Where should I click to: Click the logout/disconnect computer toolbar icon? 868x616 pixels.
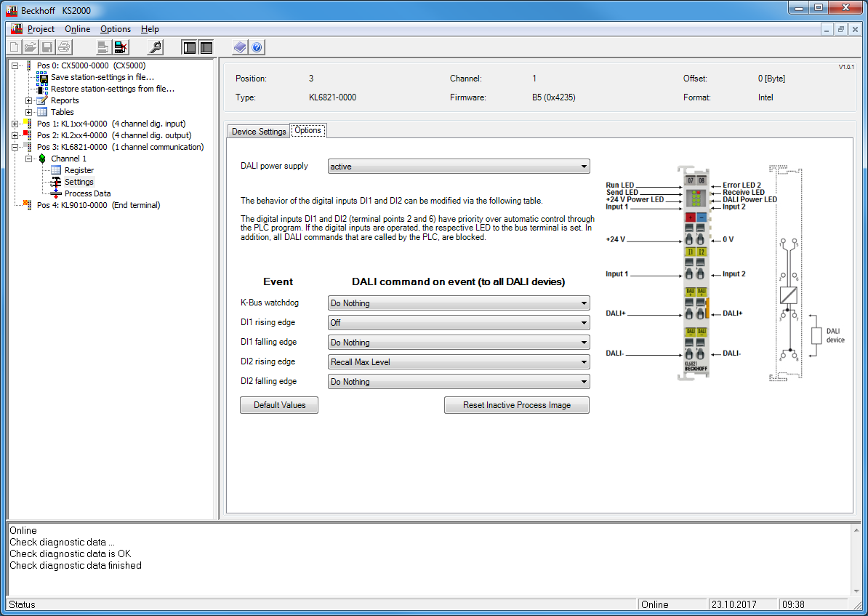121,47
